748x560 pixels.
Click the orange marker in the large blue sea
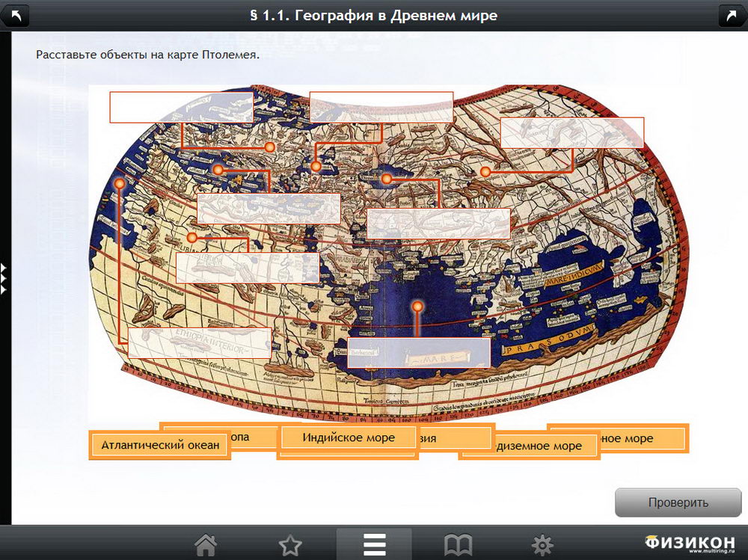(x=417, y=307)
